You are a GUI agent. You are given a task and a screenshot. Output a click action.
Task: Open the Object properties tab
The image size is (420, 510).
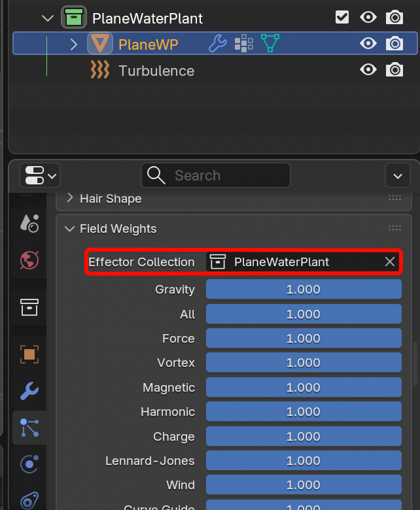click(29, 354)
